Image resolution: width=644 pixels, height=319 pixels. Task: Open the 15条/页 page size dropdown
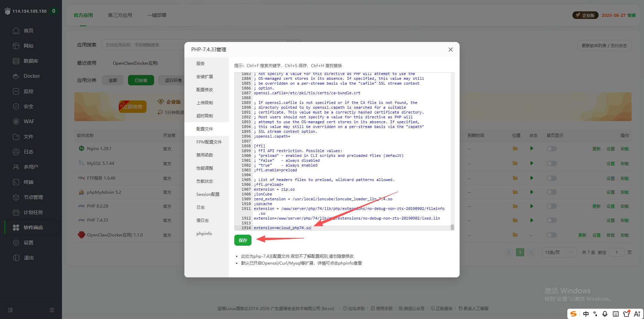(559, 252)
